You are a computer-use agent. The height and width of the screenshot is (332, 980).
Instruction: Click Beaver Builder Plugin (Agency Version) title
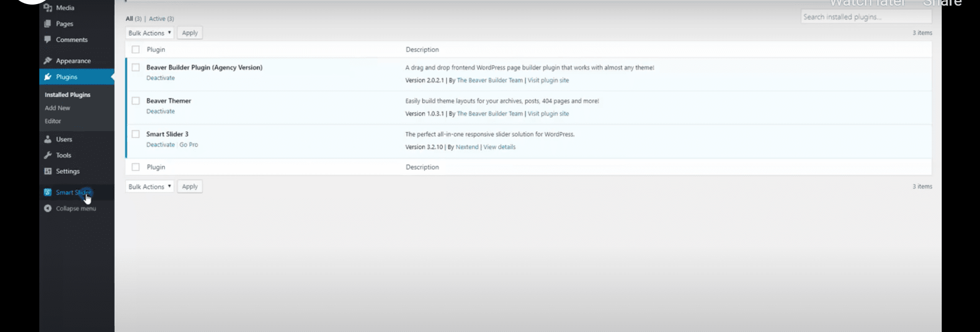coord(204,67)
